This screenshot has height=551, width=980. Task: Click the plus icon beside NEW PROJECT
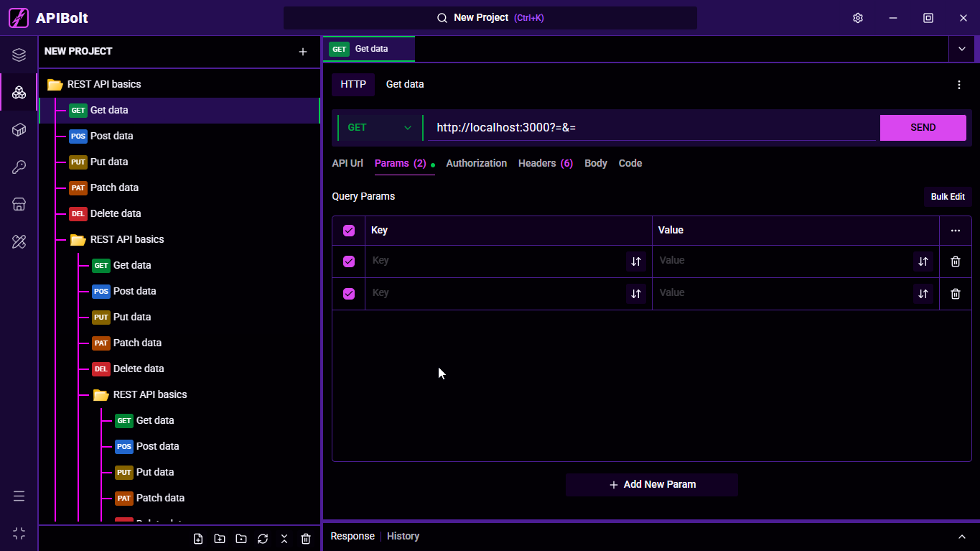pyautogui.click(x=303, y=52)
